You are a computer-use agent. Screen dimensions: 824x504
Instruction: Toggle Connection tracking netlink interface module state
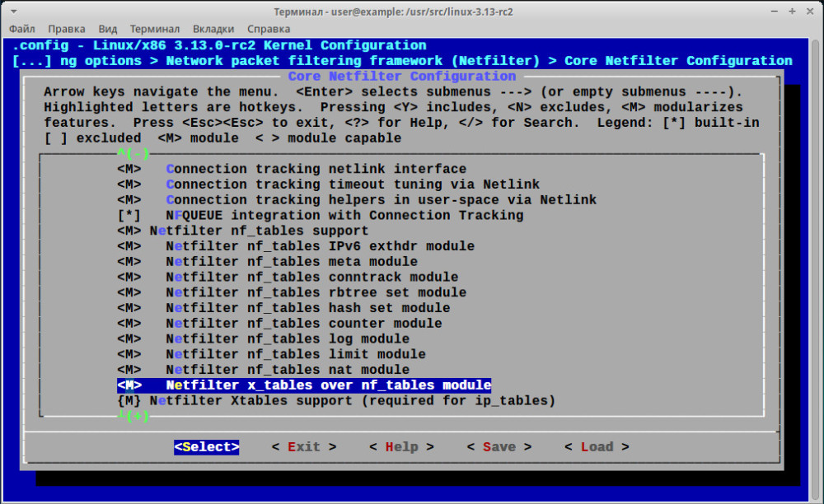tap(129, 169)
